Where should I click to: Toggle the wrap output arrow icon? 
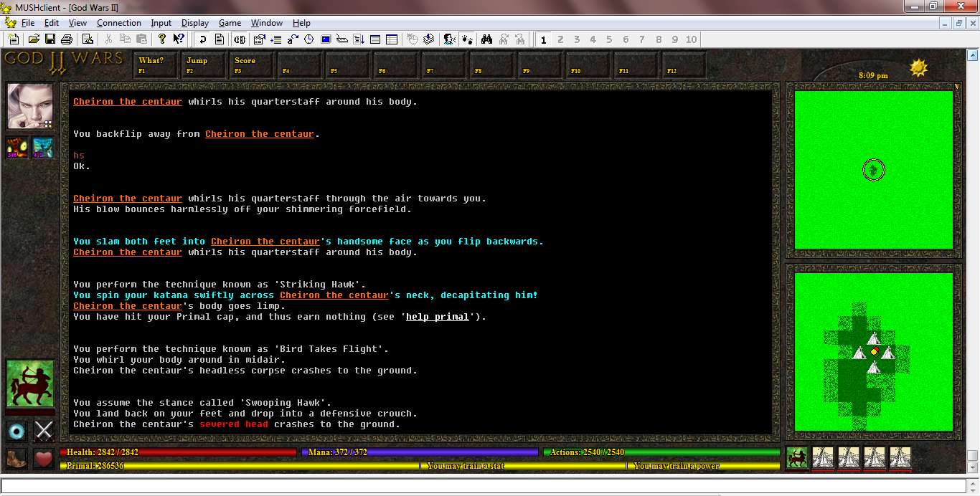[x=203, y=39]
